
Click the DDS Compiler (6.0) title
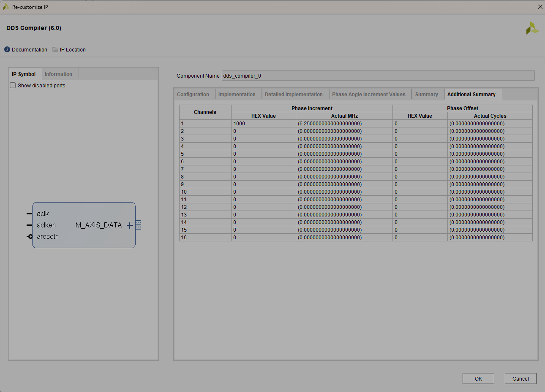pyautogui.click(x=34, y=28)
